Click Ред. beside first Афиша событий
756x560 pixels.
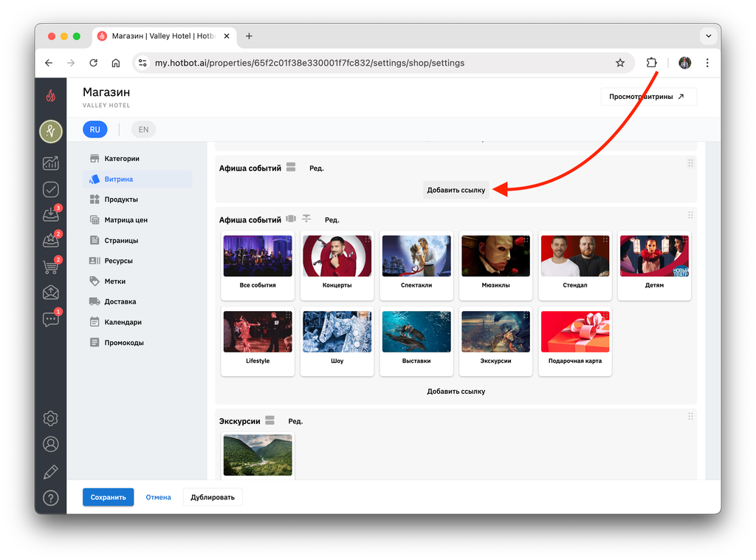[316, 168]
